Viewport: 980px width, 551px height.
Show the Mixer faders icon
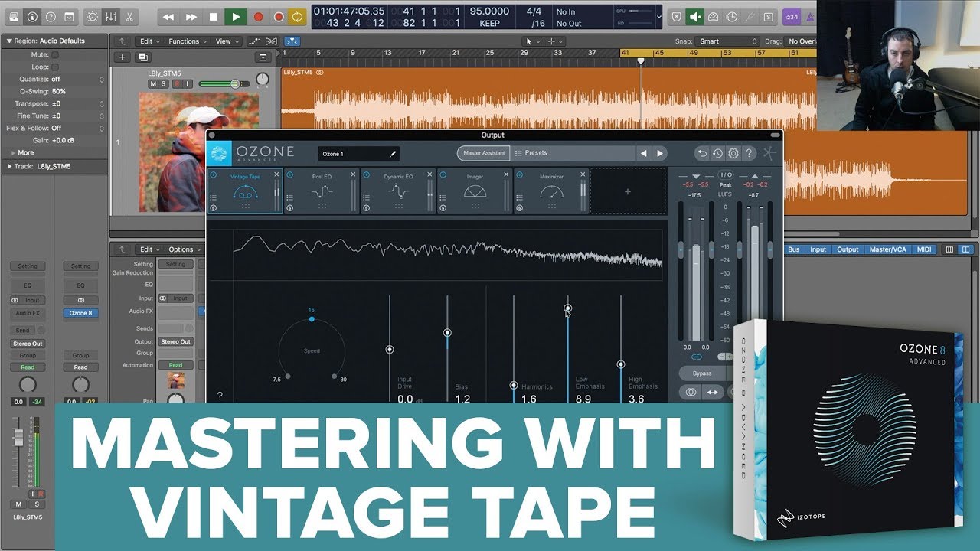(x=111, y=16)
